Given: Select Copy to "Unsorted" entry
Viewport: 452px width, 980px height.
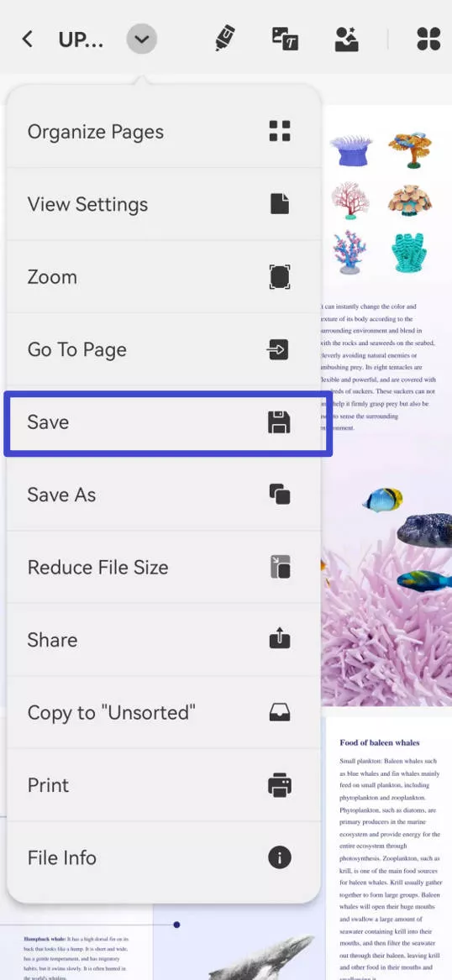Looking at the screenshot, I should [164, 712].
